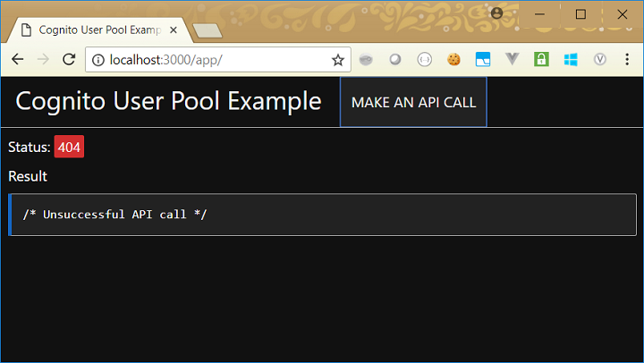Open the Windows logo extension

(570, 60)
